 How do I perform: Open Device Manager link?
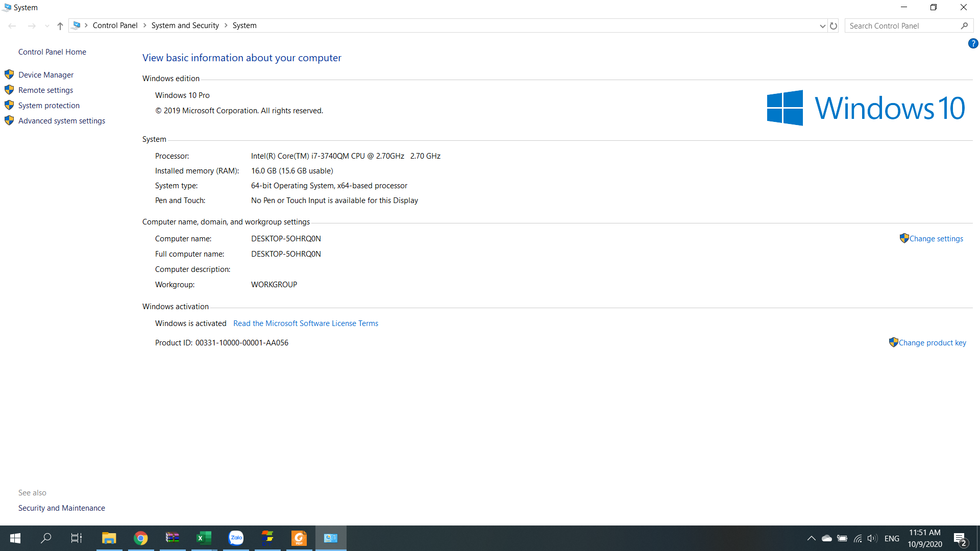point(46,75)
